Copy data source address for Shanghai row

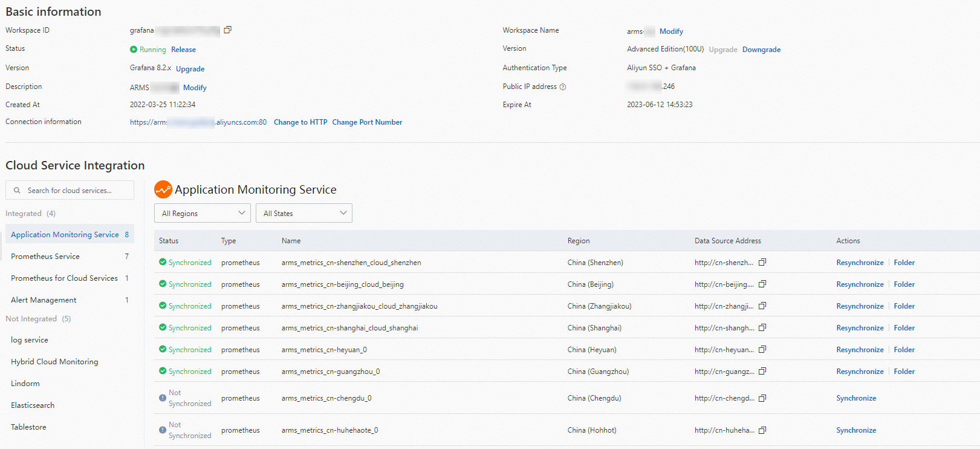point(762,327)
